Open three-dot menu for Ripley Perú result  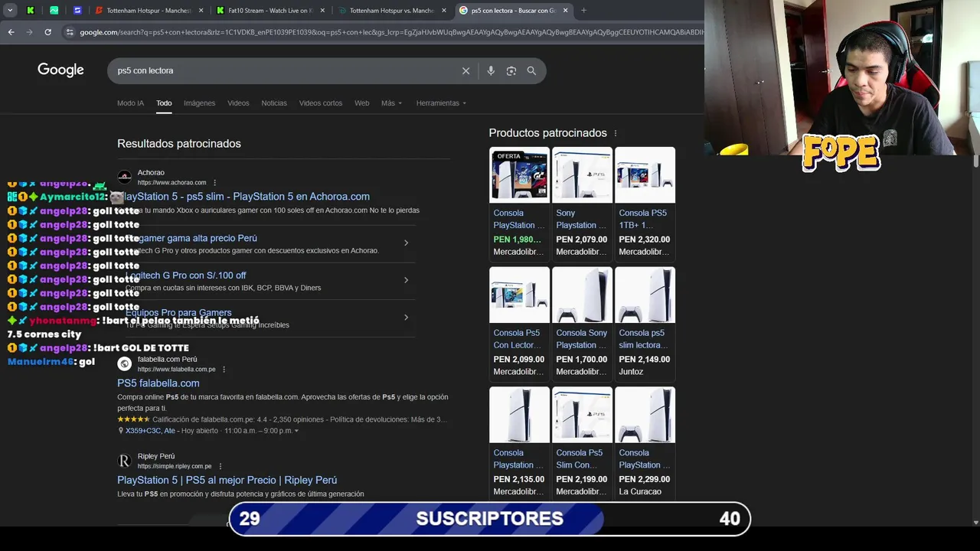click(x=220, y=466)
